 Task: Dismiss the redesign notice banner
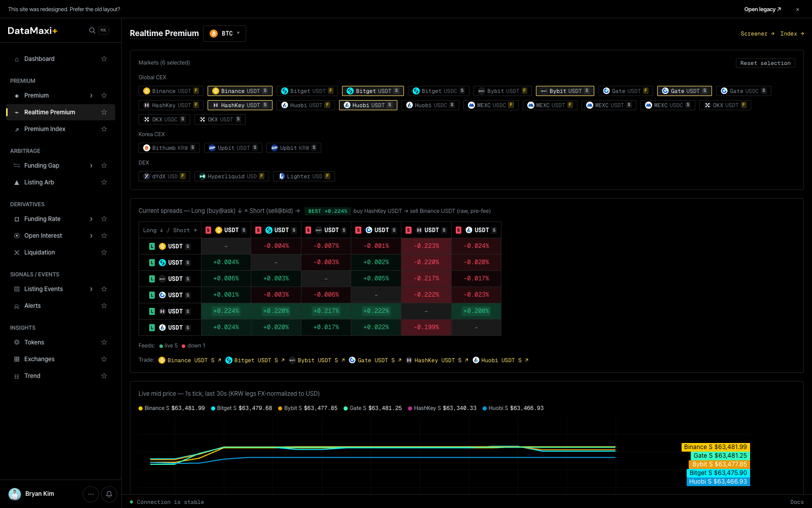pyautogui.click(x=797, y=9)
